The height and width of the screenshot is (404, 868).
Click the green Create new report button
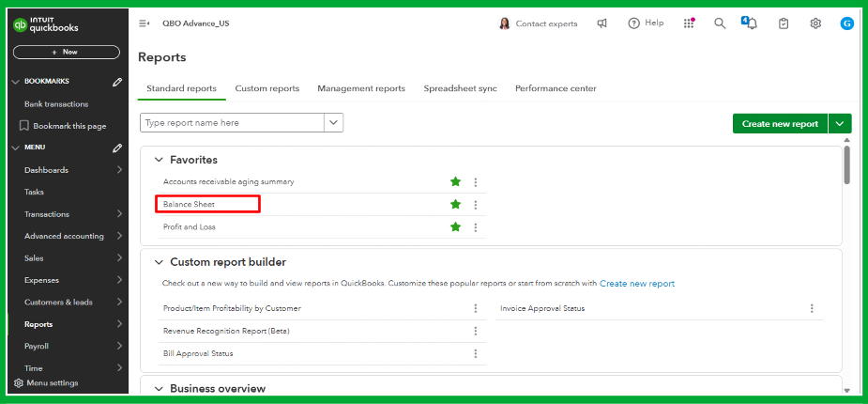click(780, 123)
